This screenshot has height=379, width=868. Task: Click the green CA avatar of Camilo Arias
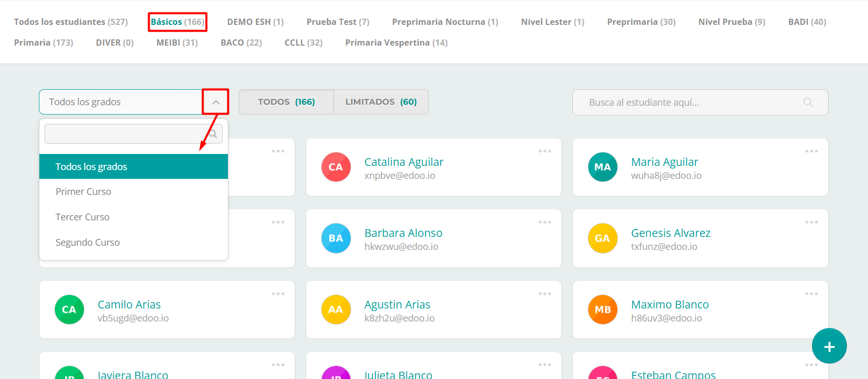click(69, 310)
